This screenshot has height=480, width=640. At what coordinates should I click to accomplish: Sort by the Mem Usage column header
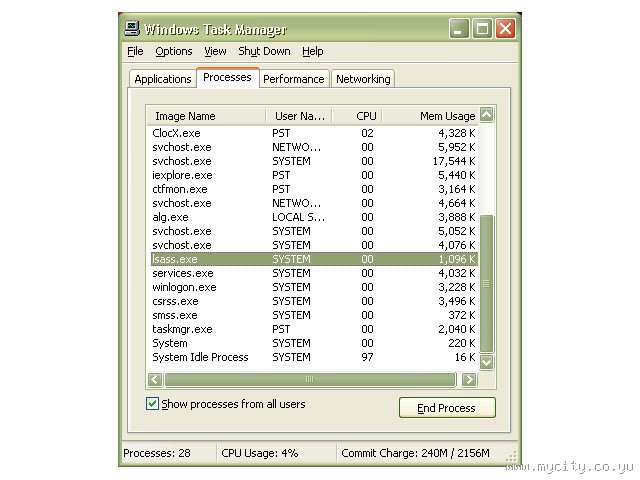pyautogui.click(x=431, y=116)
